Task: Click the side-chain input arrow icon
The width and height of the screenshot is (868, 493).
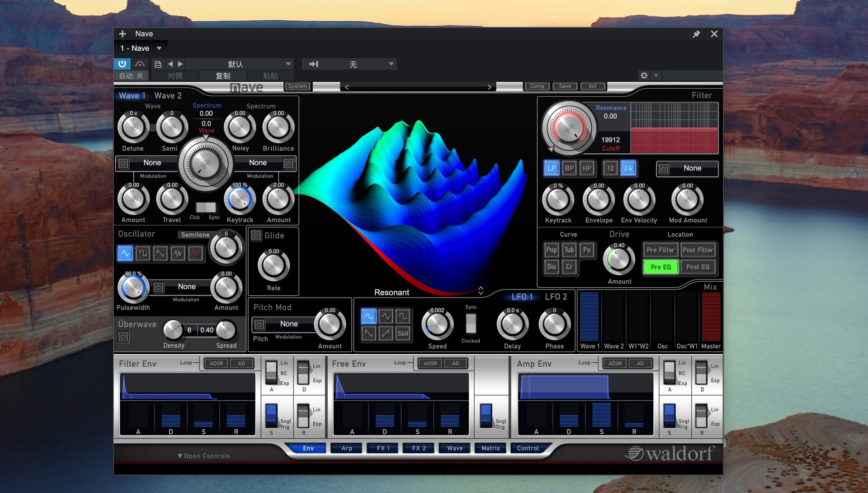Action: 314,64
